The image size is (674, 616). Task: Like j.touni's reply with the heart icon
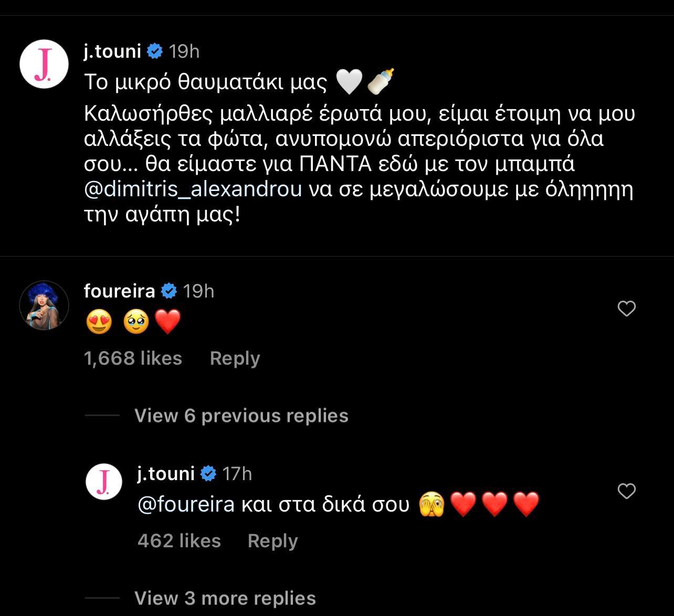[627, 491]
